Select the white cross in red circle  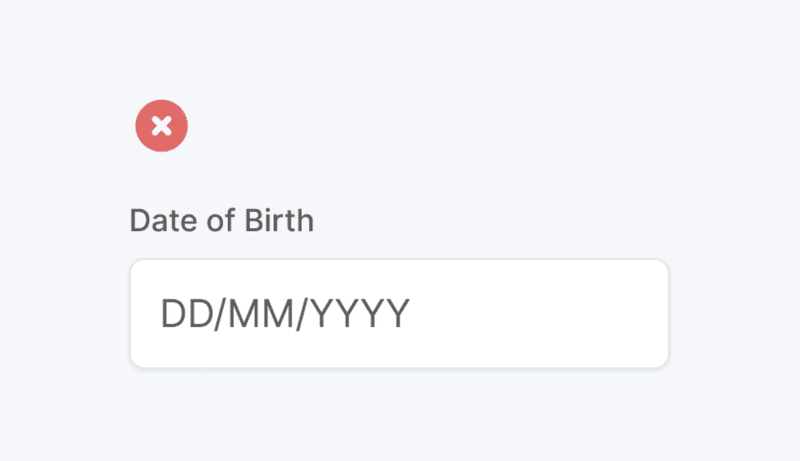(x=161, y=125)
